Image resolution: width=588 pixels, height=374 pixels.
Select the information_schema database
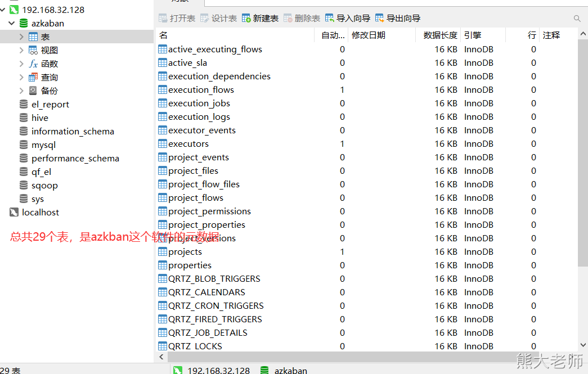click(73, 131)
